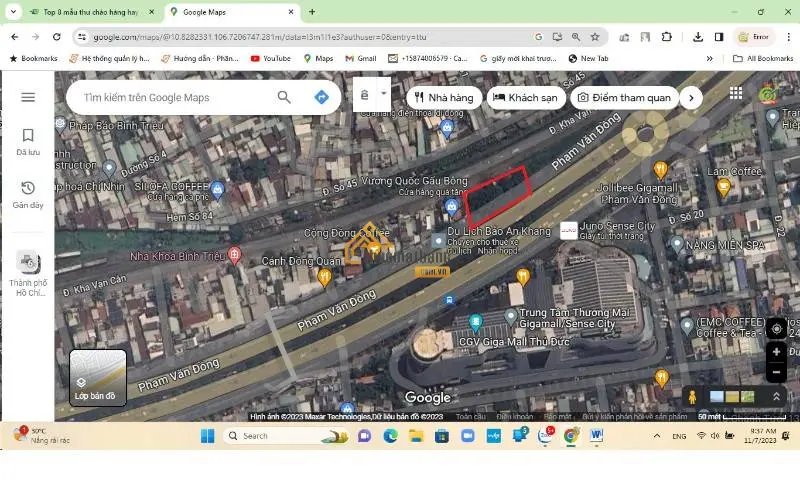Zoom out on the map

click(776, 372)
